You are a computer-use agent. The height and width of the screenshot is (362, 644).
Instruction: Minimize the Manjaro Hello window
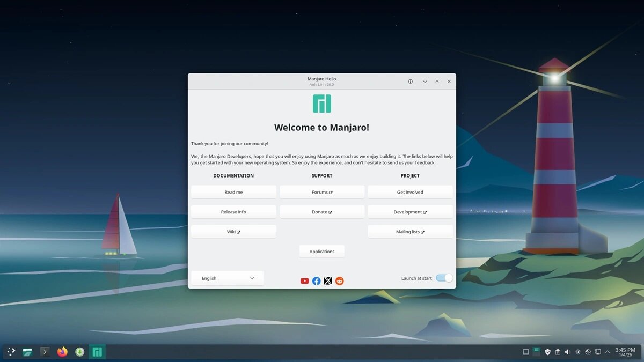tap(425, 82)
